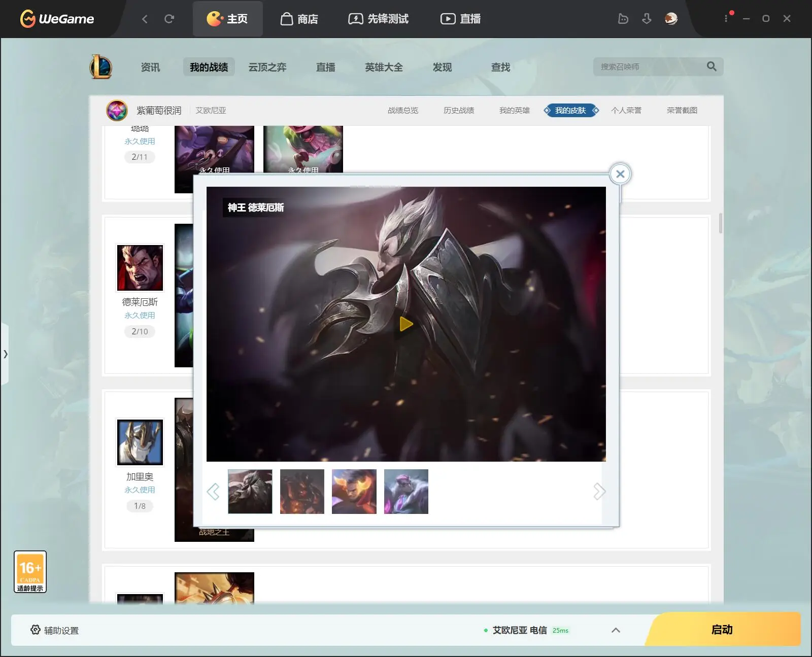Select the third horned Darius skin thumbnail
The height and width of the screenshot is (657, 812).
click(x=354, y=491)
